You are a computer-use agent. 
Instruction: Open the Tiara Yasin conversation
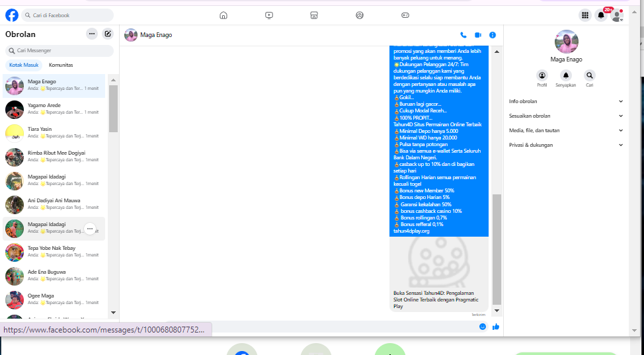click(54, 134)
